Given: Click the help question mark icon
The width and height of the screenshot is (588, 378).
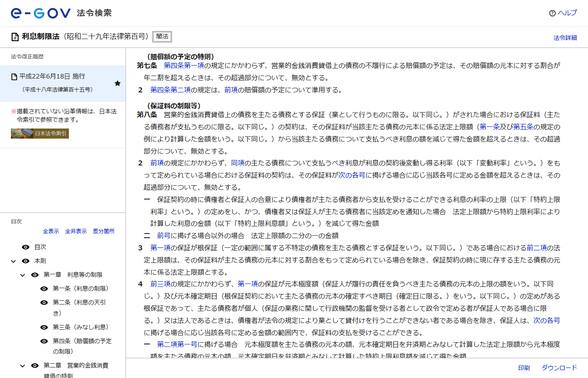Looking at the screenshot, I should 552,13.
